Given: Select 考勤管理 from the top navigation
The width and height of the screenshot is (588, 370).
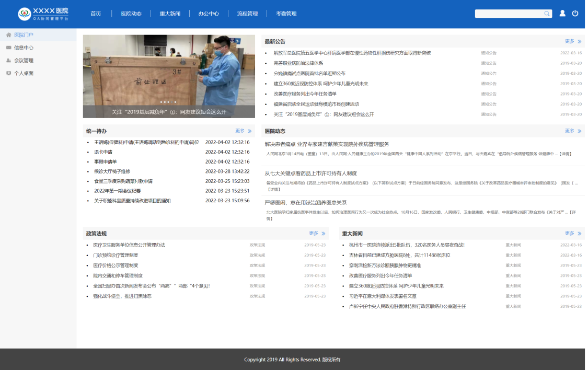Looking at the screenshot, I should [286, 14].
